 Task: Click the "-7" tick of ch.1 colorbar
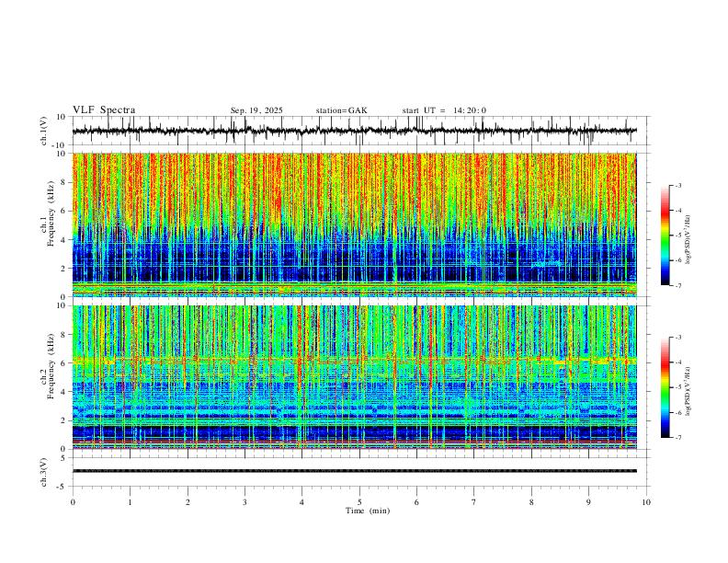(677, 285)
